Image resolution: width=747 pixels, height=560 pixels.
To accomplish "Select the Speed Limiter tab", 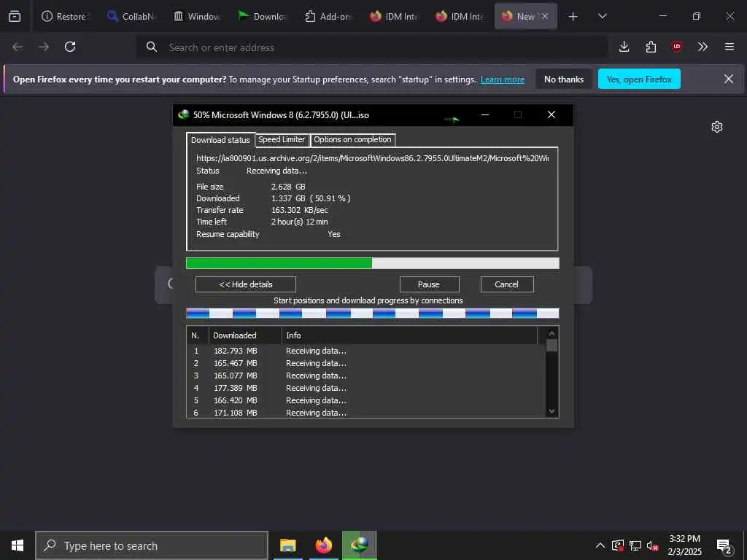I will [x=282, y=139].
